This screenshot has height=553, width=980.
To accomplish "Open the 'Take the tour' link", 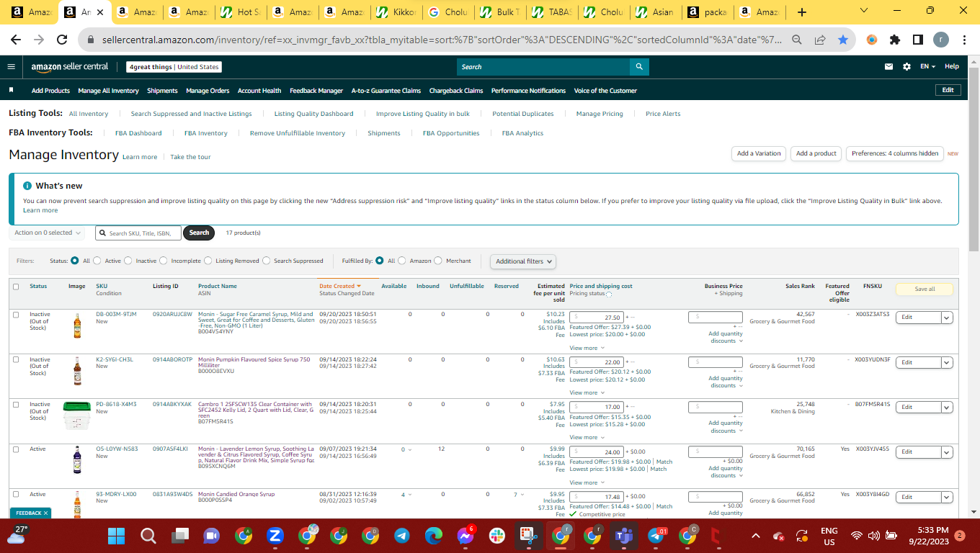I will (190, 157).
